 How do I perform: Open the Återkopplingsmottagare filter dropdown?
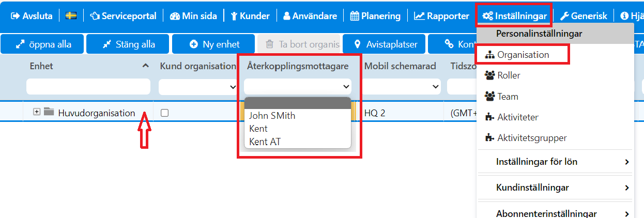pyautogui.click(x=297, y=86)
